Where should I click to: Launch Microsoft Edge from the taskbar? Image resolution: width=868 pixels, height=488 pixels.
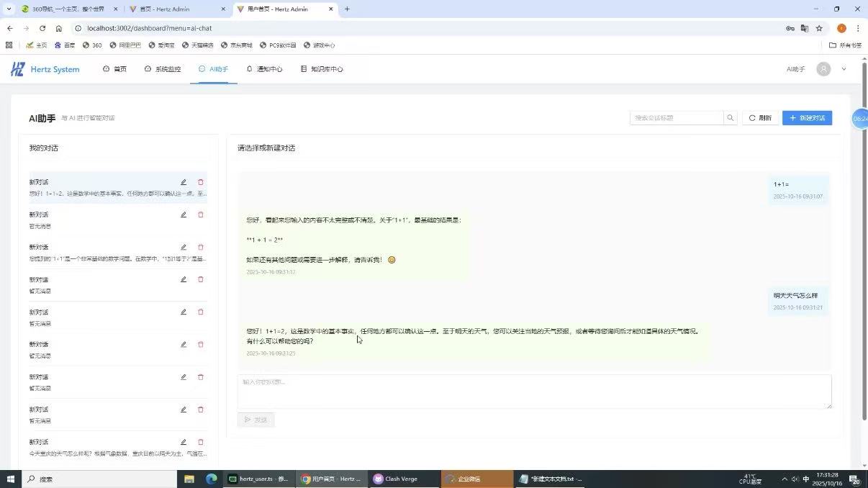point(212,479)
